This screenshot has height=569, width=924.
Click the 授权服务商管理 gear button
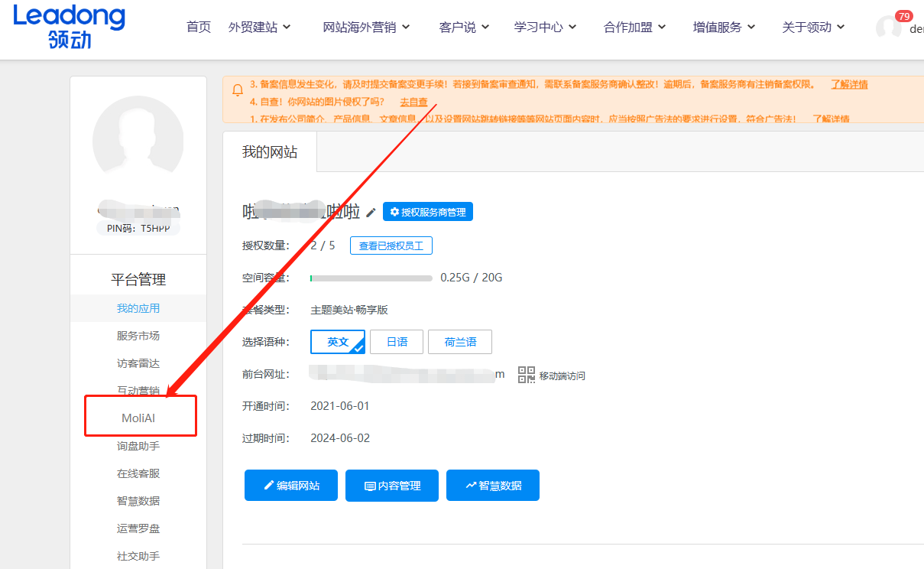point(428,212)
